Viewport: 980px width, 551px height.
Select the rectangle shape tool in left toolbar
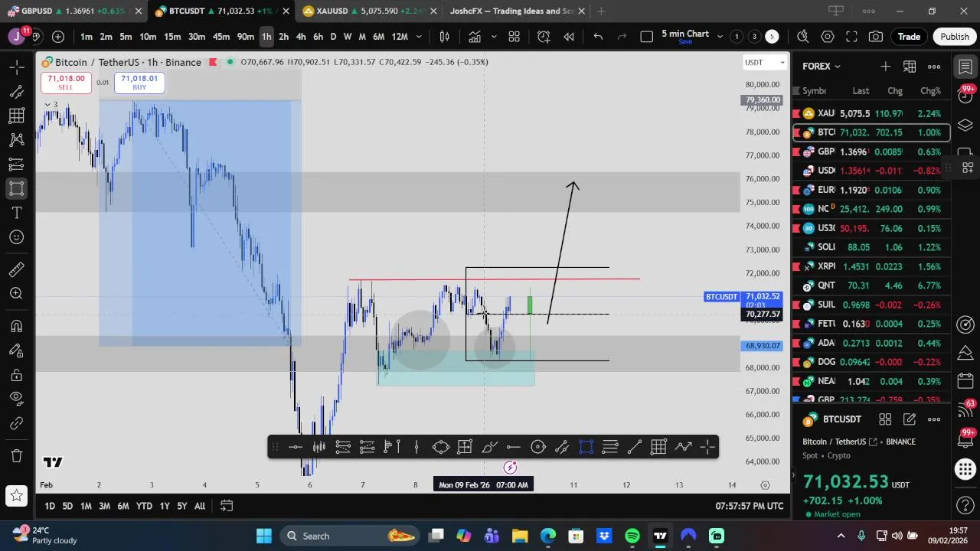pos(16,188)
